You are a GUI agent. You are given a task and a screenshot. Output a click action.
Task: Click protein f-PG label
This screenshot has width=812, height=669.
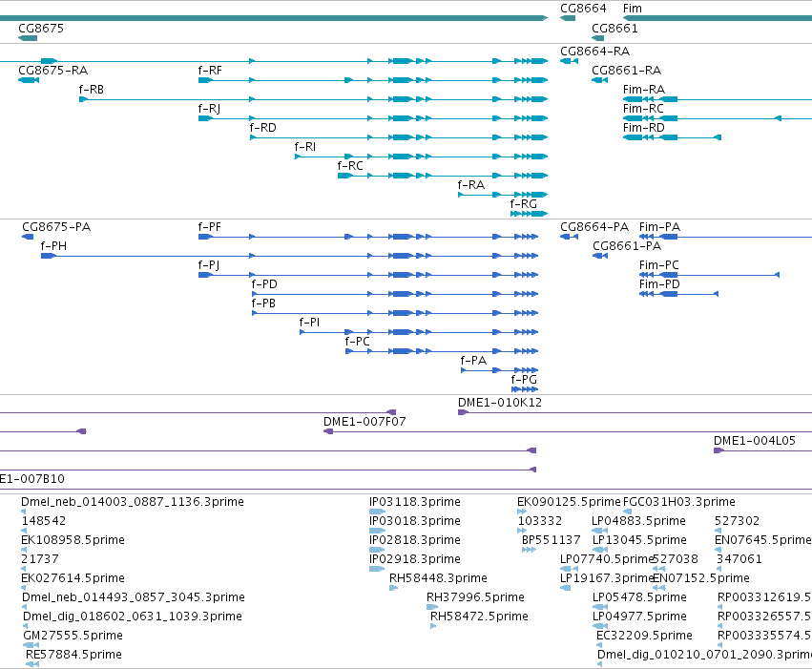point(524,380)
